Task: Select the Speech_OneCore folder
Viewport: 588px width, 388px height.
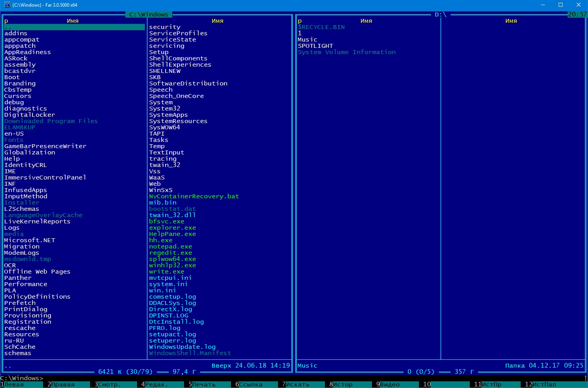Action: [x=177, y=96]
